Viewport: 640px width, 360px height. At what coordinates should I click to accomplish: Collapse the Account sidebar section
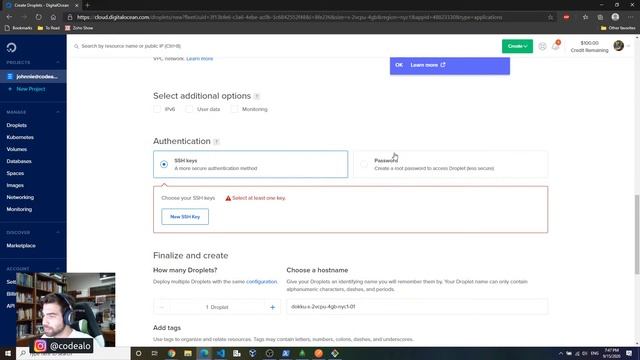58,269
